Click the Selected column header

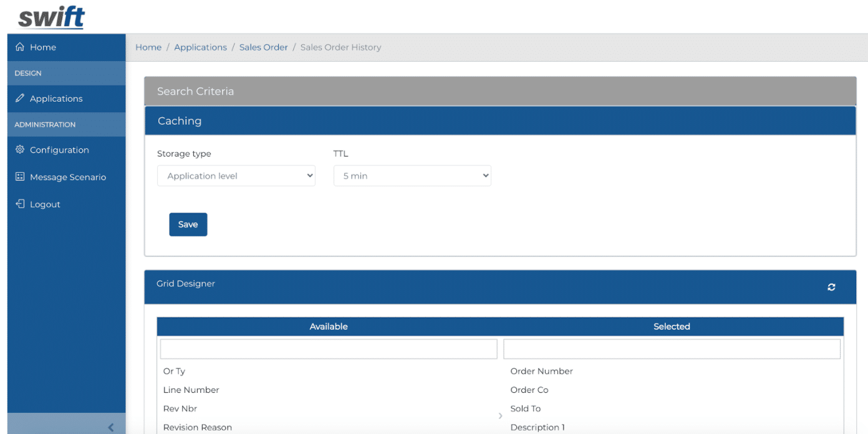pos(672,327)
